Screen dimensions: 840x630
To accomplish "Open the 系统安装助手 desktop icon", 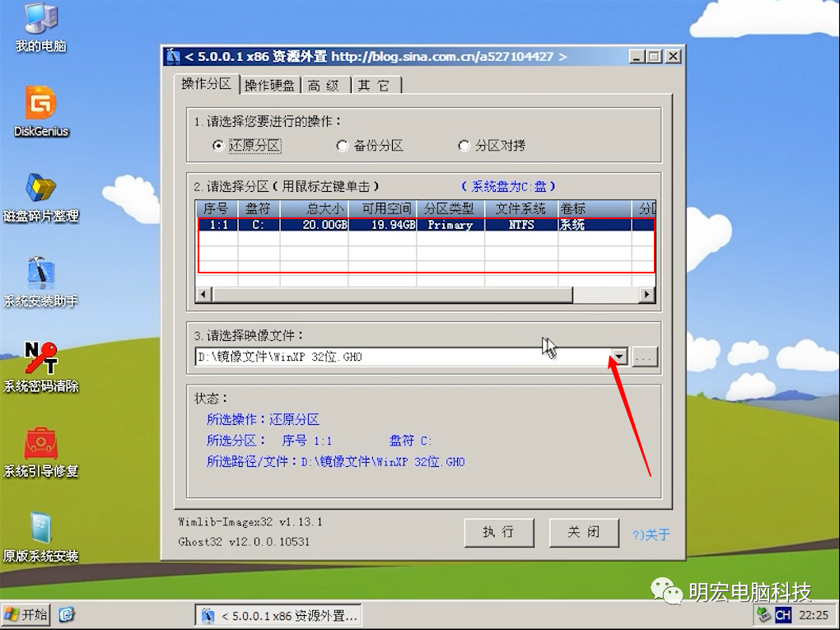I will [40, 274].
